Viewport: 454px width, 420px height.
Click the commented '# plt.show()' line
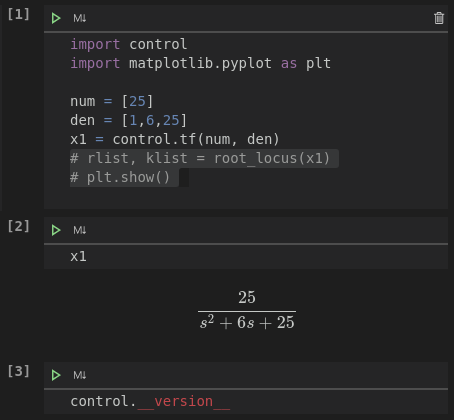coord(120,177)
